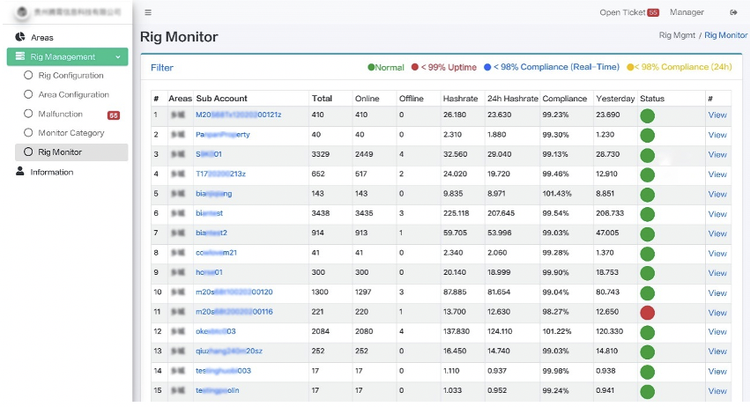Toggle the hamburger sidebar menu icon
Image resolution: width=750 pixels, height=407 pixels.
[x=148, y=13]
